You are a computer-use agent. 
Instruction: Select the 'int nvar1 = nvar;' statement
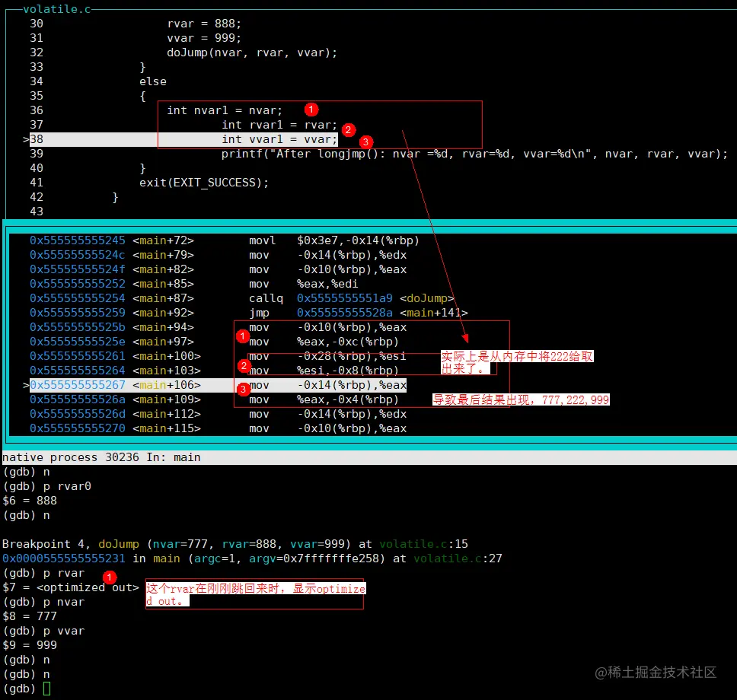(225, 110)
